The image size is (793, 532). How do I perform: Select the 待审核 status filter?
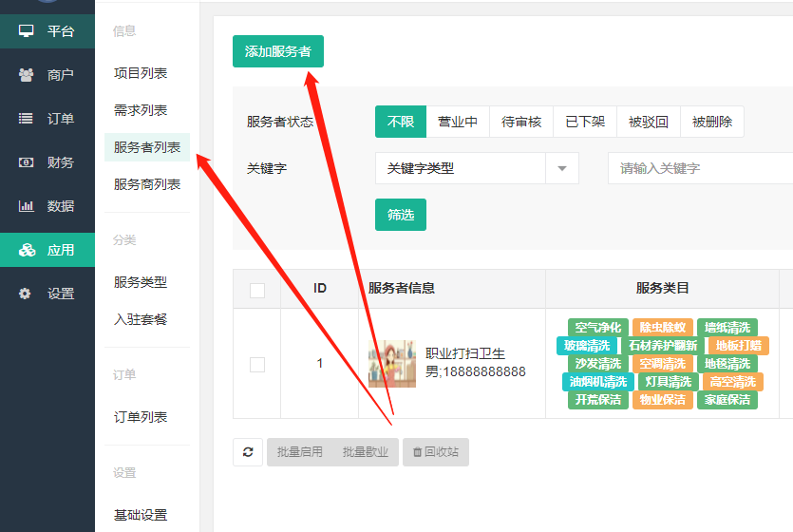coord(521,122)
